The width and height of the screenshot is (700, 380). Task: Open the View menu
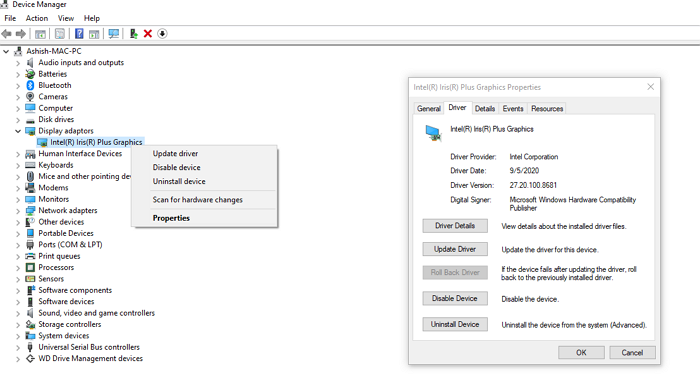click(66, 18)
